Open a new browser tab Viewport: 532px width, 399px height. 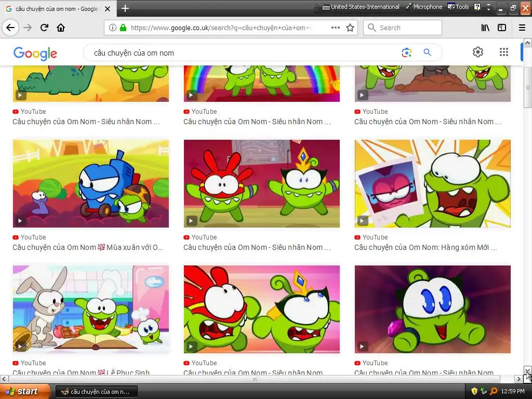[x=125, y=8]
